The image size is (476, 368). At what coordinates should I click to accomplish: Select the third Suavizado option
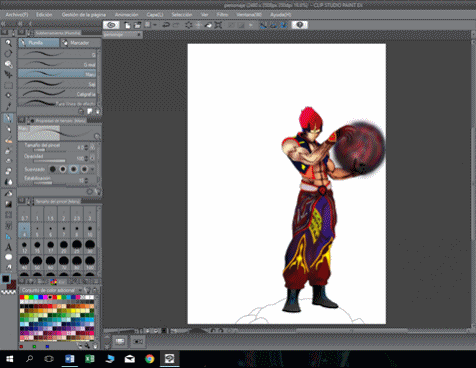tap(73, 169)
